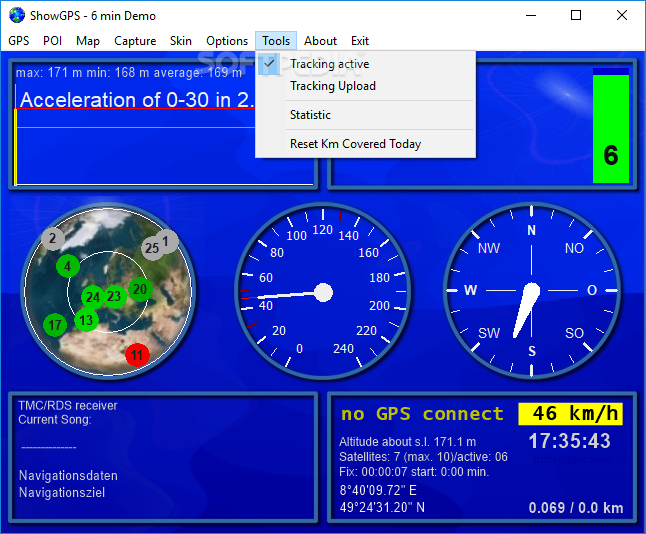Click the 240 mark on the speedometer

tap(344, 349)
